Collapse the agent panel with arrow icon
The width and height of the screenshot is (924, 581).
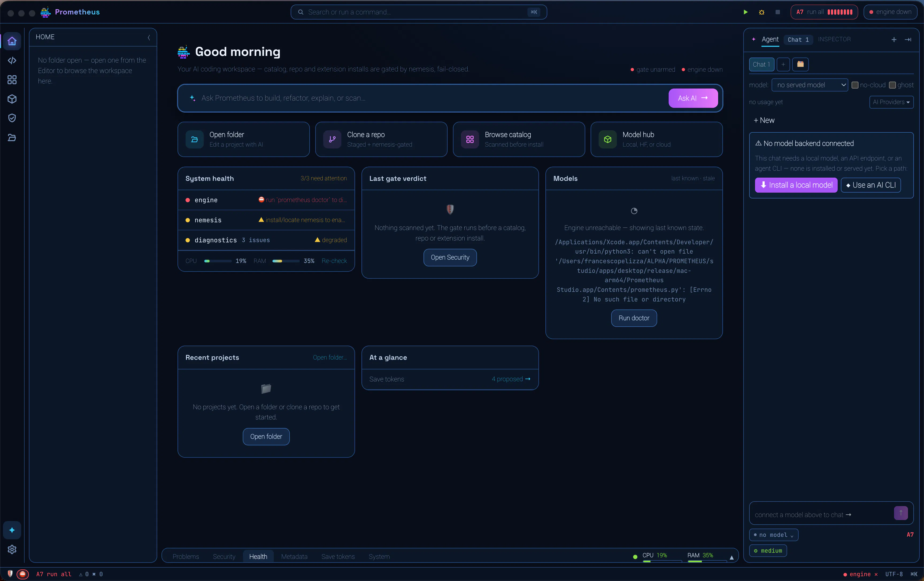(908, 40)
